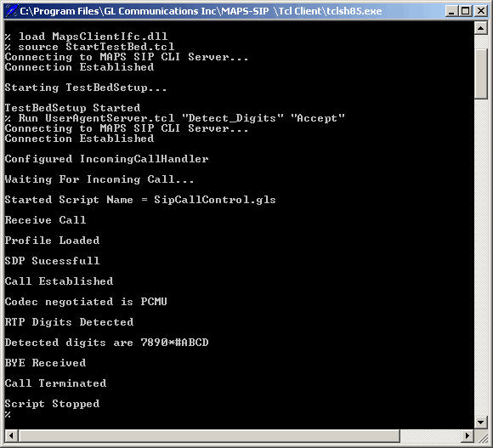This screenshot has height=448, width=493.
Task: Click the vertical scrollbar down arrow
Action: pyautogui.click(x=481, y=422)
